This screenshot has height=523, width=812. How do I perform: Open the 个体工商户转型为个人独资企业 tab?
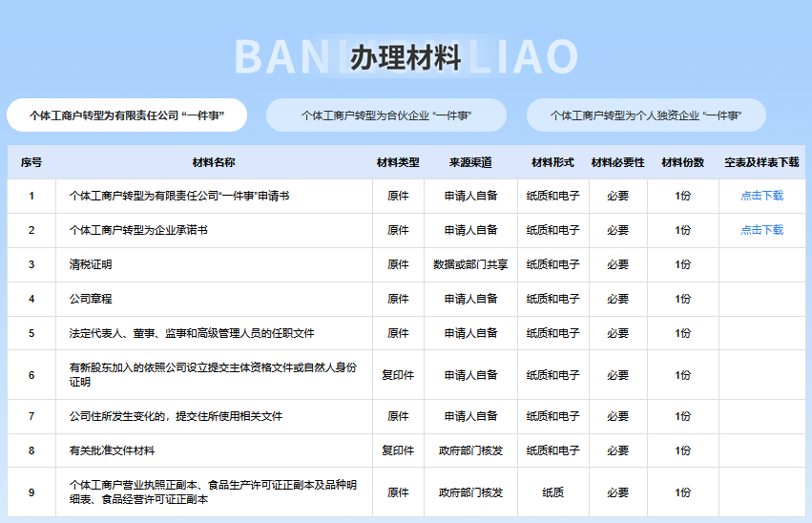click(646, 115)
